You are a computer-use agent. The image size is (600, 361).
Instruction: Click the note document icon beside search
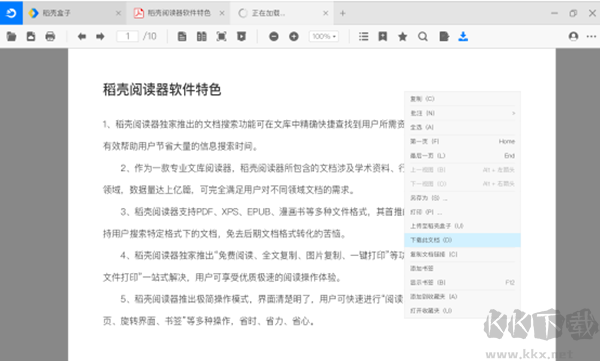tap(444, 36)
